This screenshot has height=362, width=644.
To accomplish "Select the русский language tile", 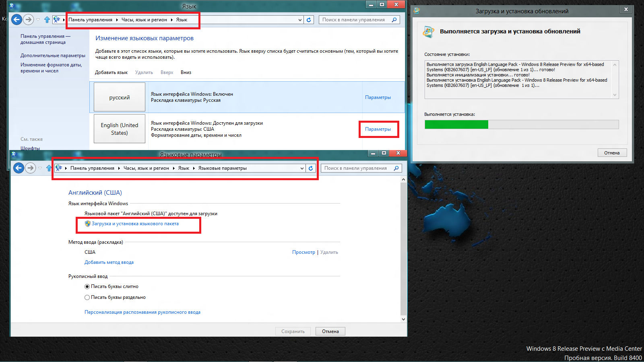I will [x=120, y=97].
